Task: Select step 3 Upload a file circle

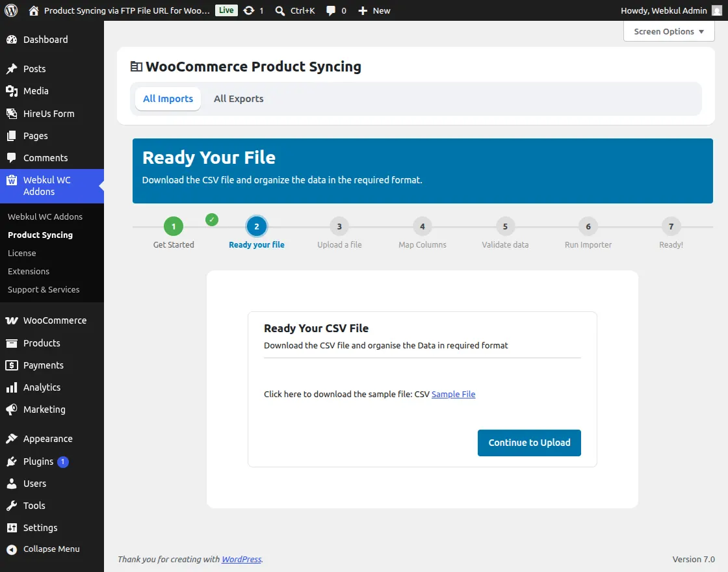Action: pos(339,227)
